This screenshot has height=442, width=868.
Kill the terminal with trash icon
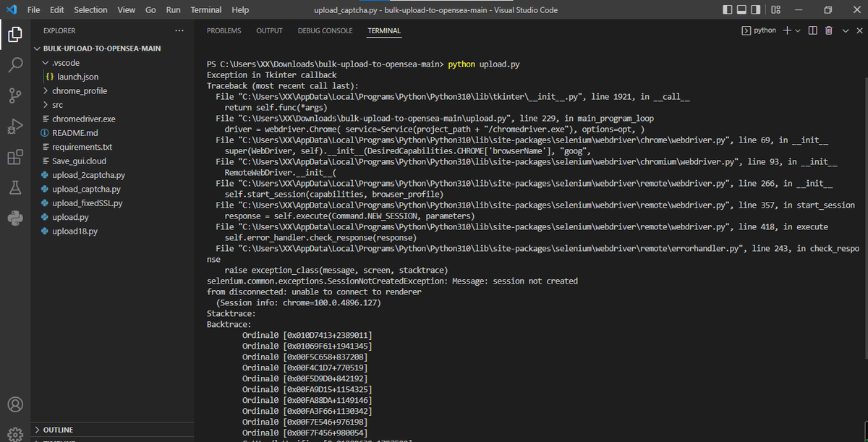click(x=829, y=30)
